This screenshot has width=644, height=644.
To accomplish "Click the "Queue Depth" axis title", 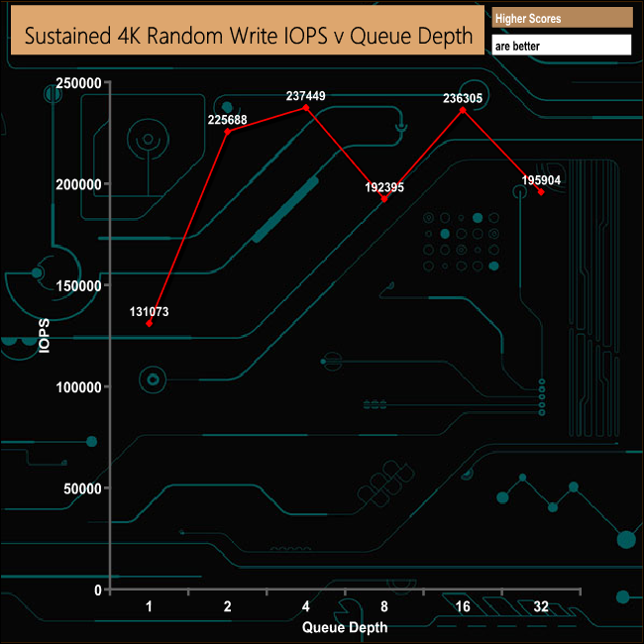I will coord(345,627).
